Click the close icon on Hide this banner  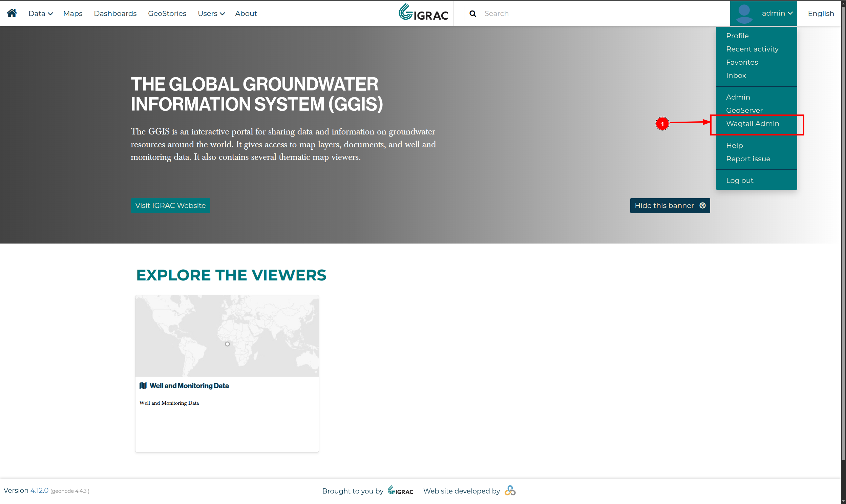[703, 206]
